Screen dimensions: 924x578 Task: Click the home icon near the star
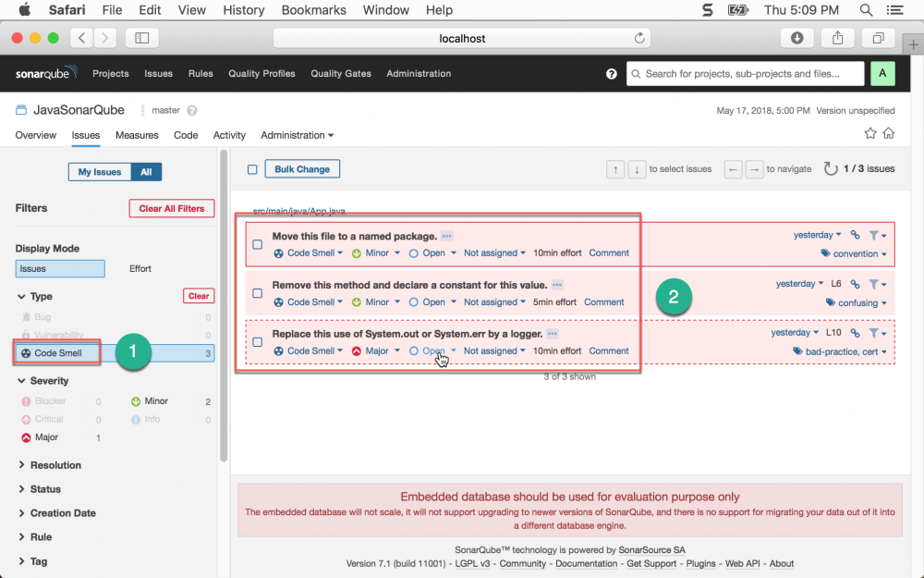pyautogui.click(x=887, y=132)
